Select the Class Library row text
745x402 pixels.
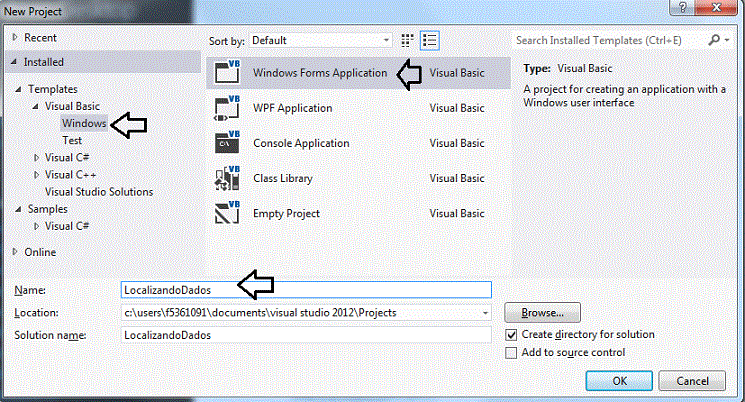283,178
